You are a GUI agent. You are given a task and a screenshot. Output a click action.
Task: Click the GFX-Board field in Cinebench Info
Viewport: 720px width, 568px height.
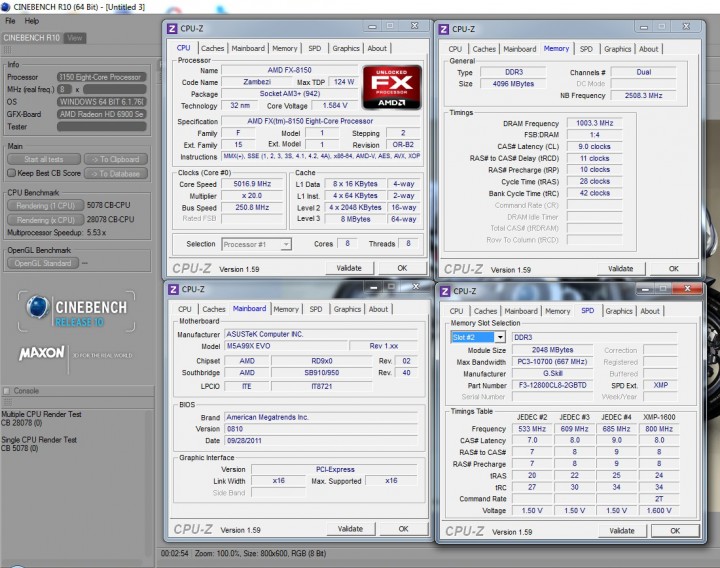tap(102, 114)
